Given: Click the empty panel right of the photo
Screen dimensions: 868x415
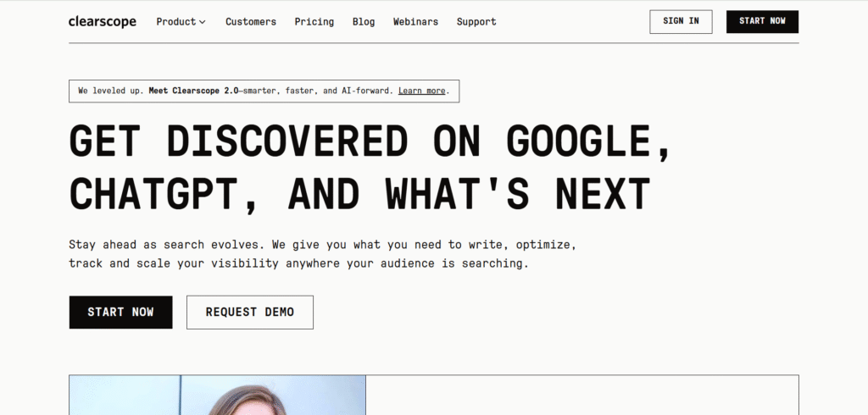Looking at the screenshot, I should (581, 396).
